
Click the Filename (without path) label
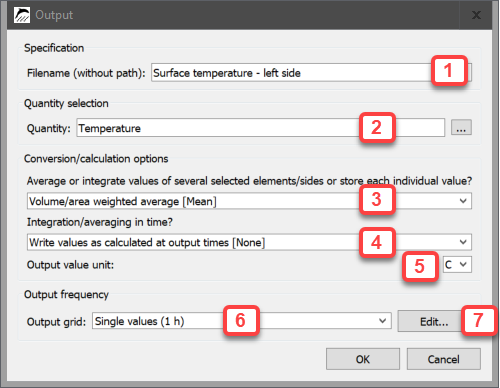(86, 73)
